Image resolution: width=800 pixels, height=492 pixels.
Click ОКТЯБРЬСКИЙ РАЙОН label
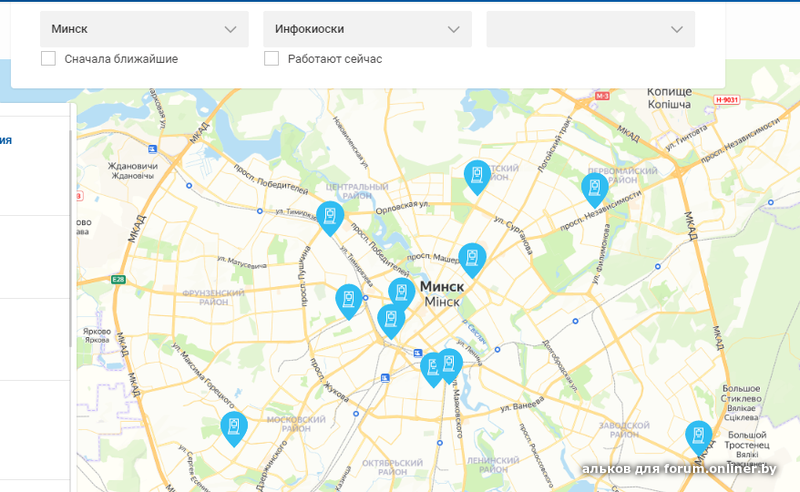(392, 468)
